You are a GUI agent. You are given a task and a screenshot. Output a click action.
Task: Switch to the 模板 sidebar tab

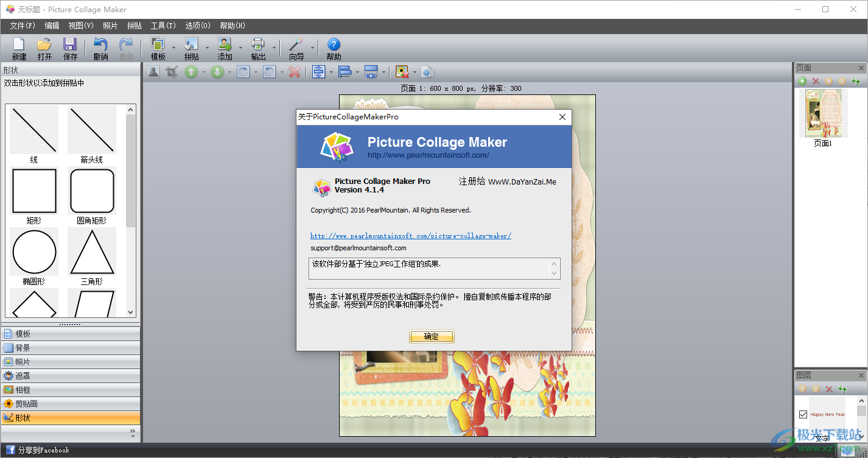point(71,334)
